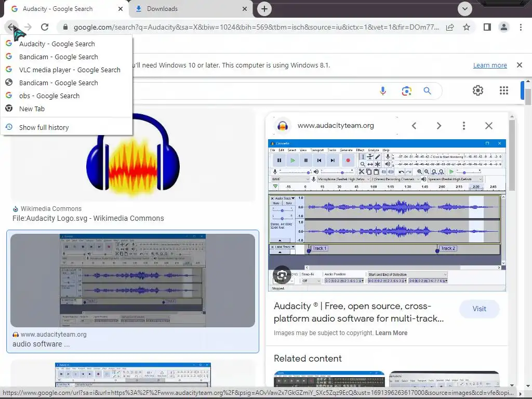Open the bottom Audacity screenshot result thumbnail
The image size is (532, 399).
(132, 375)
